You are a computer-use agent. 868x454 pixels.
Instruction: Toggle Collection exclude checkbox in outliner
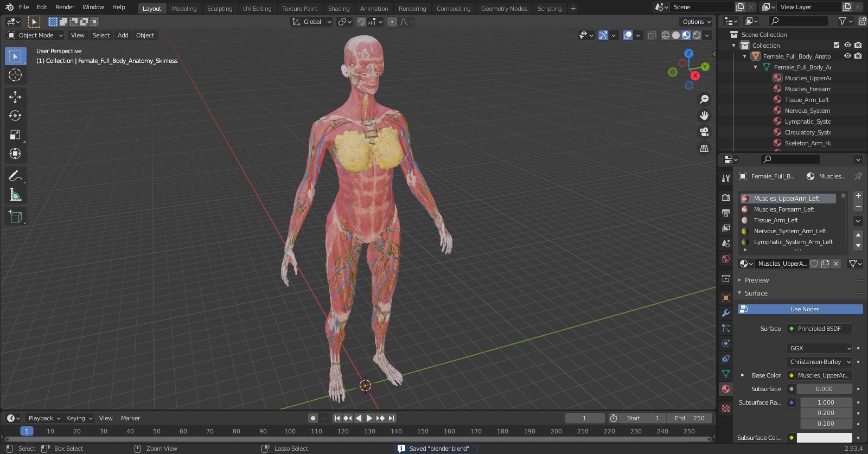[x=837, y=45]
